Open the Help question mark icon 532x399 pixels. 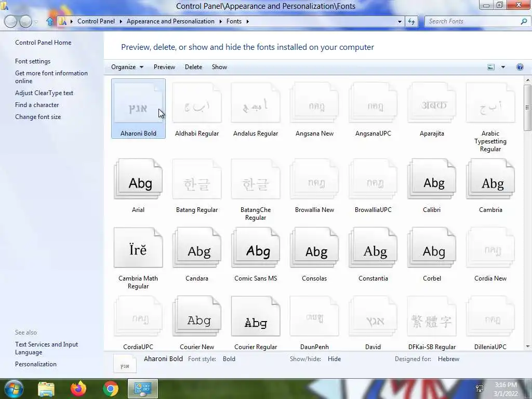pos(520,67)
